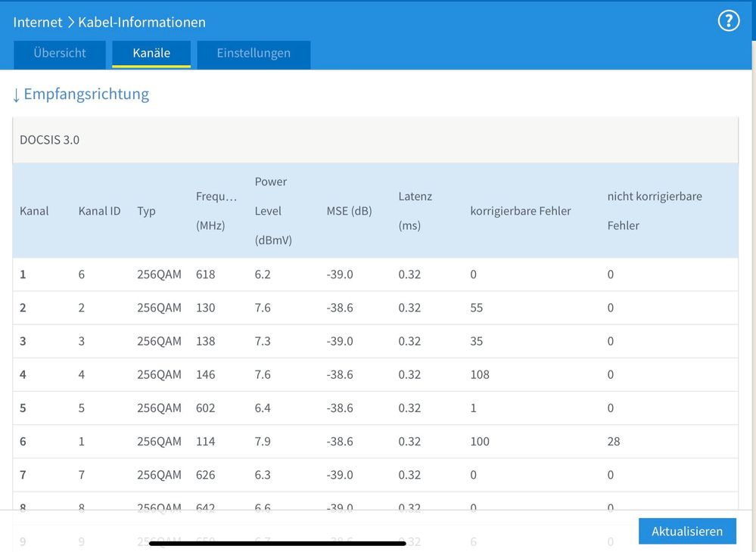Viewport: 756px width, 552px height.
Task: Switch to the Übersicht tab
Action: point(60,54)
